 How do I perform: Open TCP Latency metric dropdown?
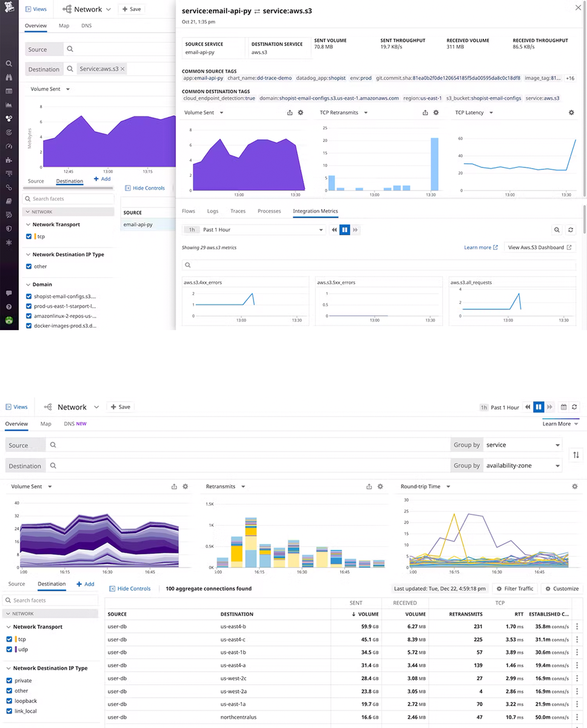(473, 113)
